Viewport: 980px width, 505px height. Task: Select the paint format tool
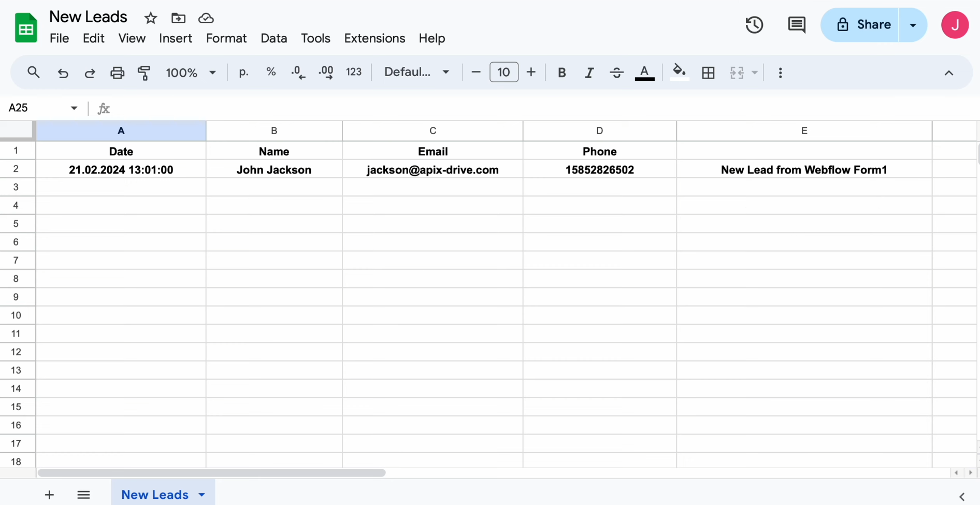click(144, 73)
